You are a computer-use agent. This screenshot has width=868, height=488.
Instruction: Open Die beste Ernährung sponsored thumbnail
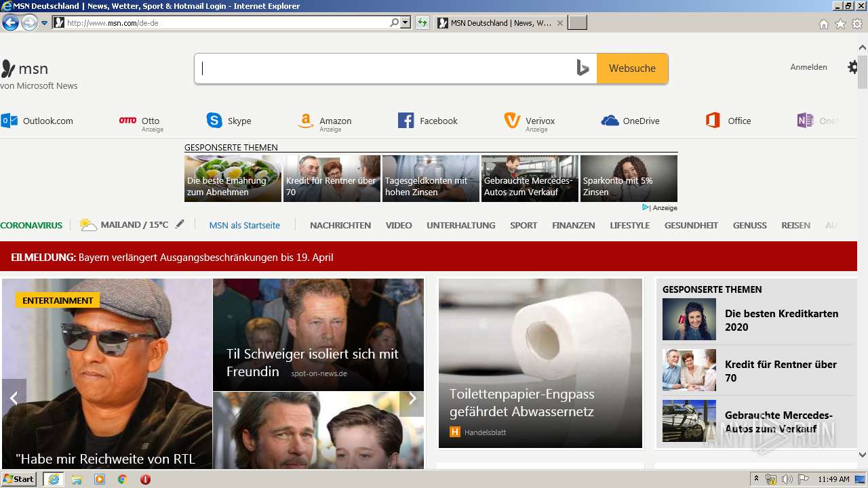point(233,178)
